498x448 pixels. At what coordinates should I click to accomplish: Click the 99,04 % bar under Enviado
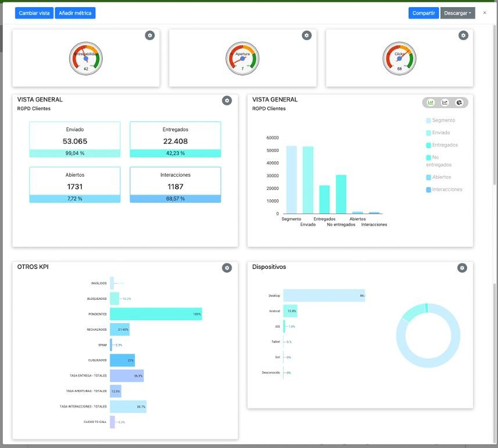(75, 153)
